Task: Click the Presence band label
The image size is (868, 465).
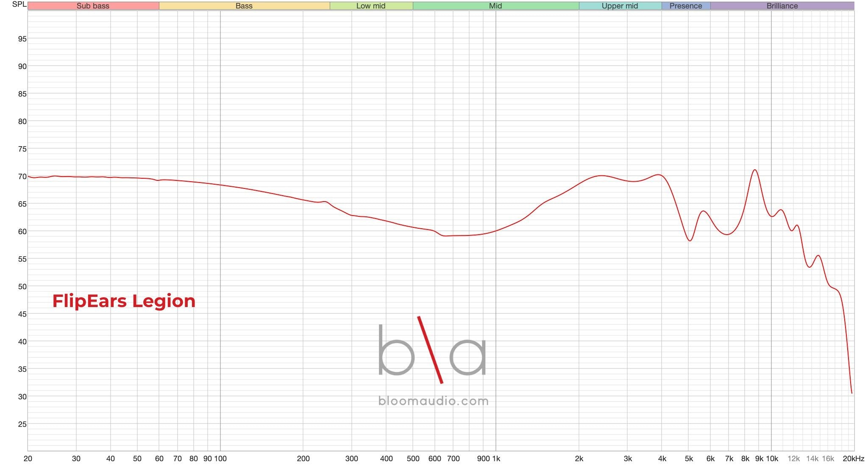Action: (686, 6)
